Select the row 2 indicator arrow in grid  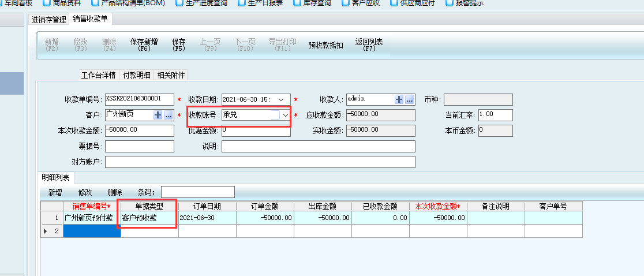(46, 232)
